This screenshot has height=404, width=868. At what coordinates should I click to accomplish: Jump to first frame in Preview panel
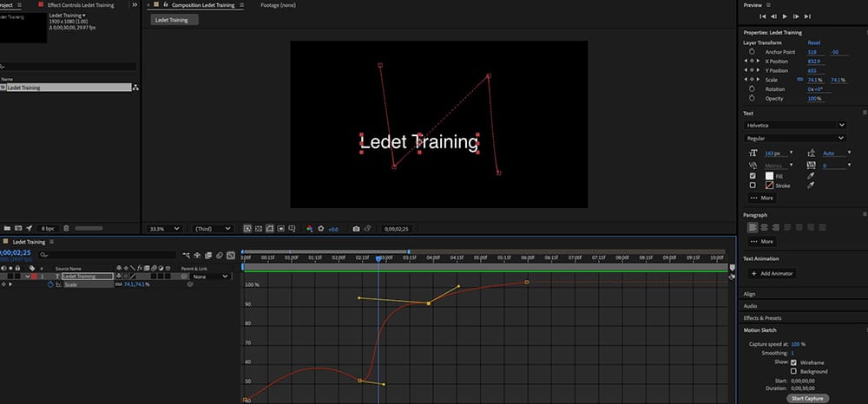[763, 16]
